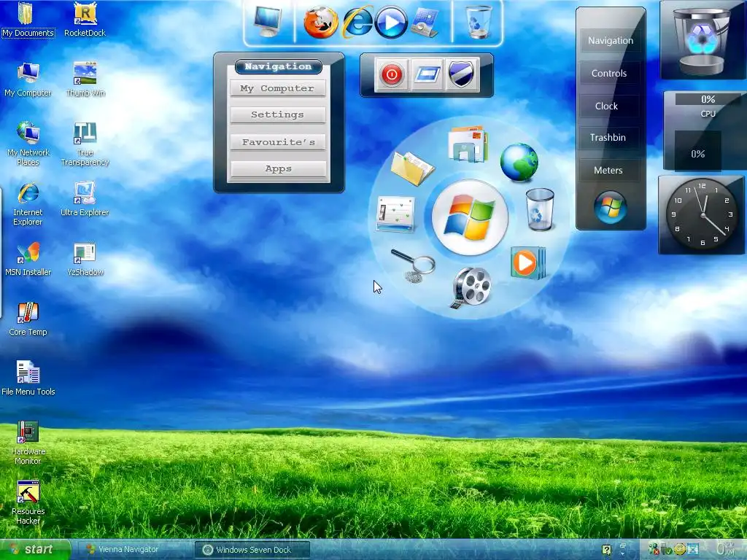This screenshot has height=560, width=747.
Task: Select the RocketDock desktop shortcut
Action: 85,19
